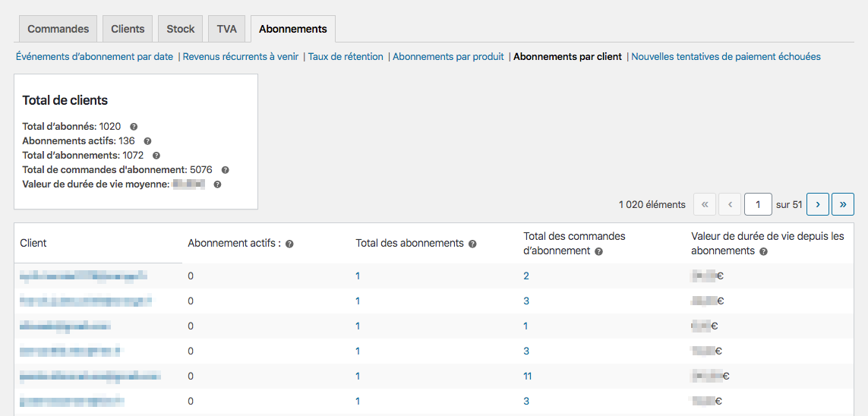This screenshot has width=868, height=416.
Task: Go to Abonnements par produit report
Action: click(x=448, y=56)
